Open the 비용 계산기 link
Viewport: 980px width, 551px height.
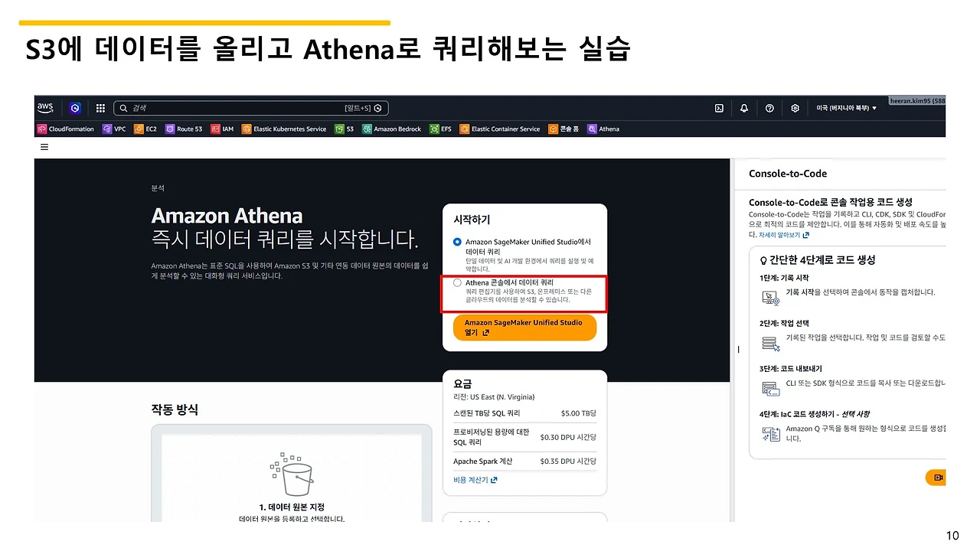475,480
